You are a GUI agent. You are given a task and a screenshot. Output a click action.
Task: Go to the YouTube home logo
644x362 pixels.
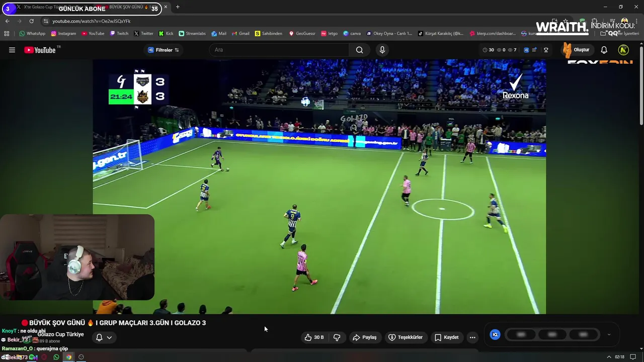tap(40, 50)
